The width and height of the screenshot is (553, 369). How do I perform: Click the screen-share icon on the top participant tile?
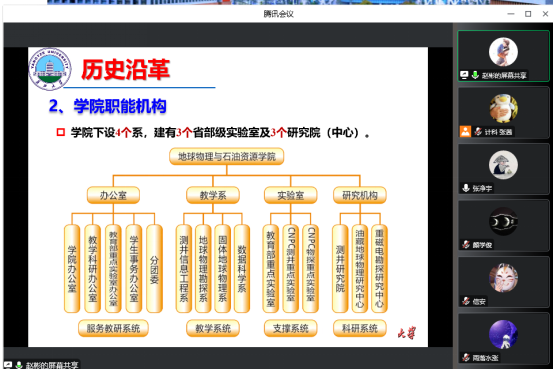coord(464,75)
